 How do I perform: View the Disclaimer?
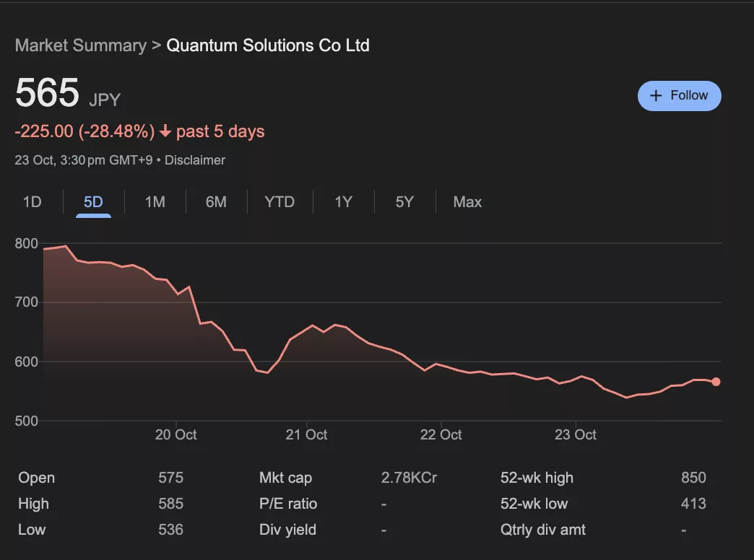(195, 160)
